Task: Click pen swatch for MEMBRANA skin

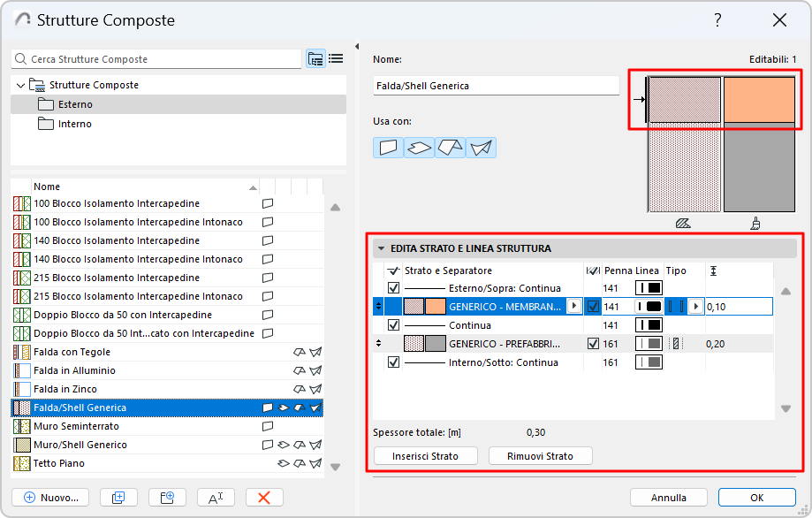Action: click(649, 307)
